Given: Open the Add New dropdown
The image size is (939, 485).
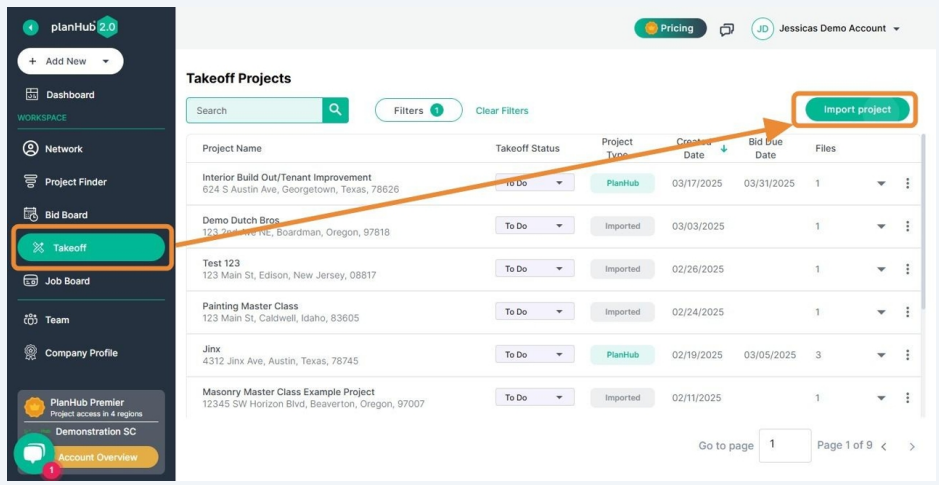Looking at the screenshot, I should (x=70, y=61).
